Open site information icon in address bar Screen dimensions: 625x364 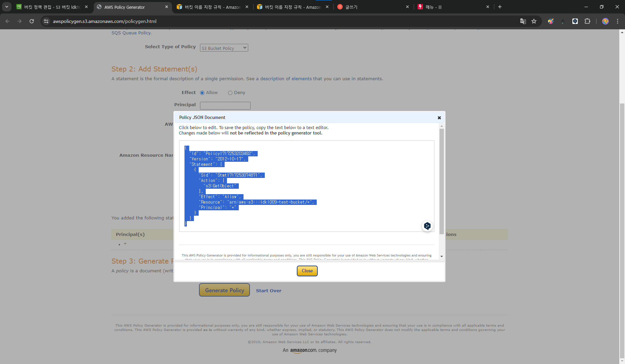(x=46, y=21)
